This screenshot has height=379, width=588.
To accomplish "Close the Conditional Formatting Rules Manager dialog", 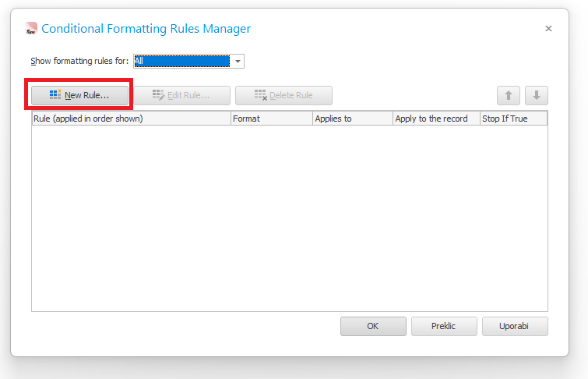I will (x=548, y=29).
